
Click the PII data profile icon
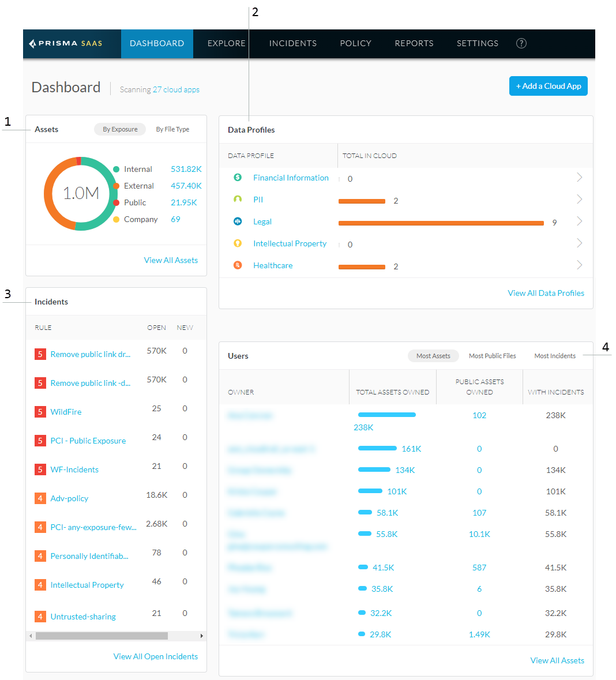[238, 200]
